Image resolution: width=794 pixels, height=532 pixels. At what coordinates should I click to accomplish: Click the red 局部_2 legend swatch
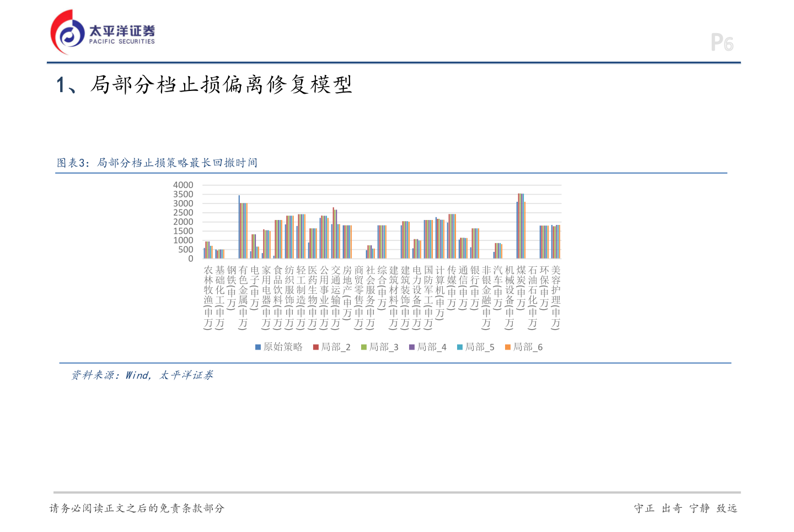(x=316, y=347)
